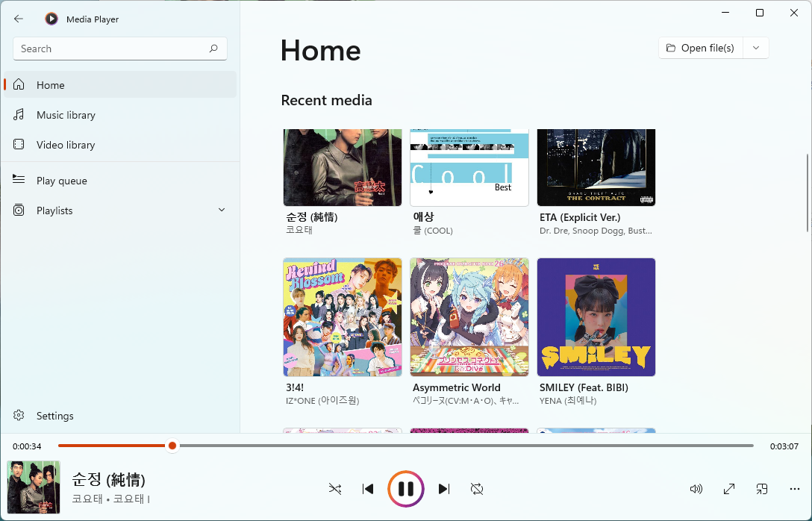Image resolution: width=812 pixels, height=521 pixels.
Task: Go to Video library
Action: click(66, 145)
